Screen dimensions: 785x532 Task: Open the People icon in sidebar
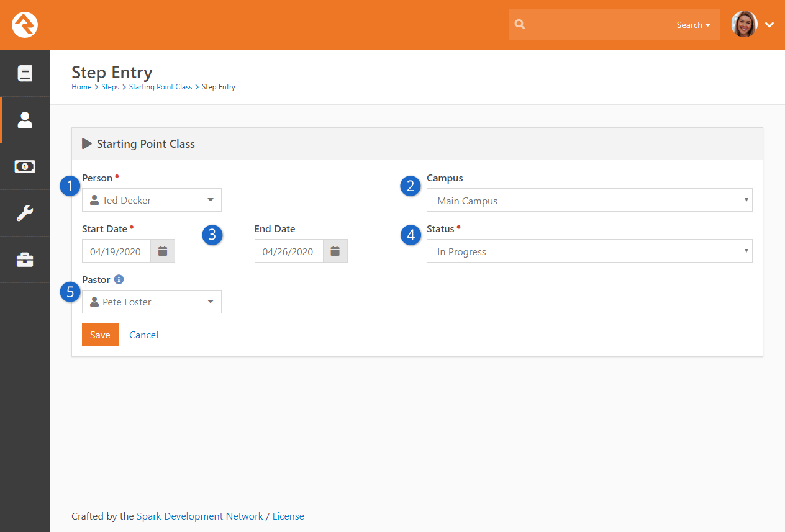[25, 120]
